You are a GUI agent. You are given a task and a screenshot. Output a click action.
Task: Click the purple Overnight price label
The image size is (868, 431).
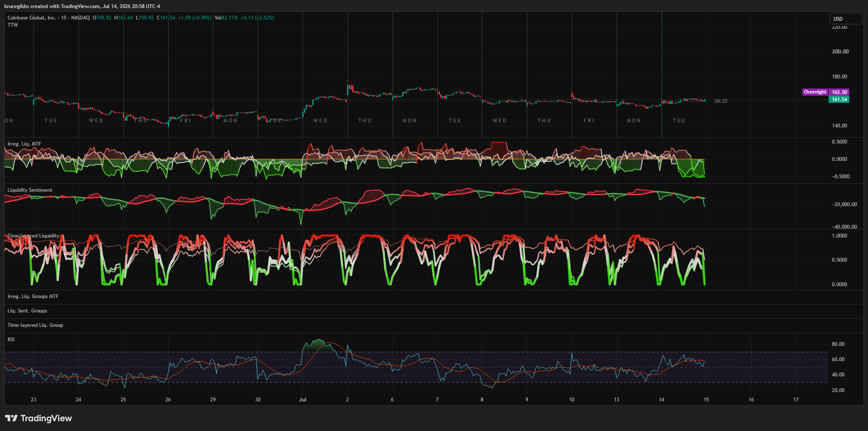click(815, 92)
